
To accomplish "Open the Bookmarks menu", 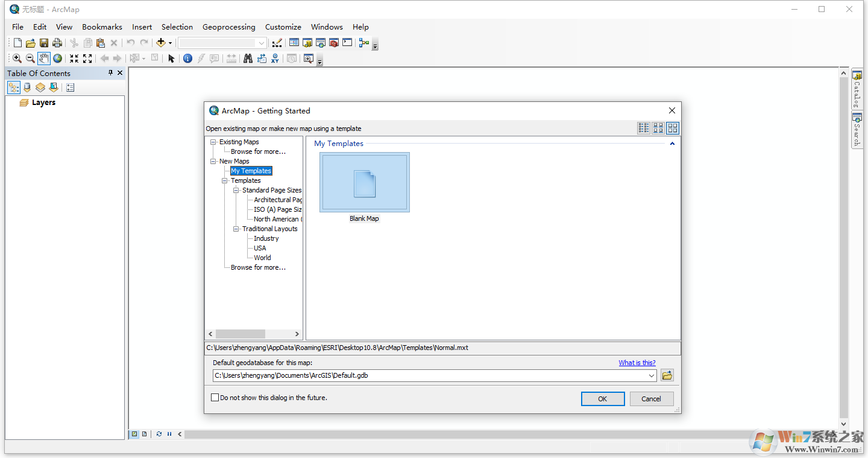I will pyautogui.click(x=101, y=27).
